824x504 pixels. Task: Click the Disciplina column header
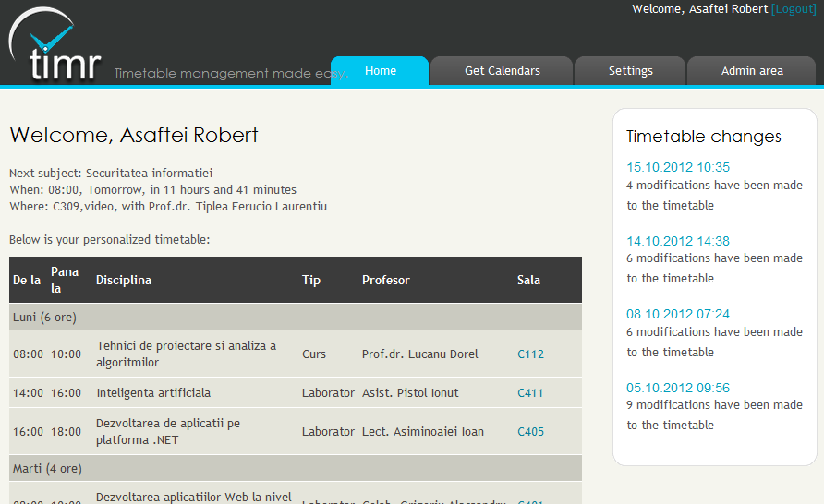(124, 280)
